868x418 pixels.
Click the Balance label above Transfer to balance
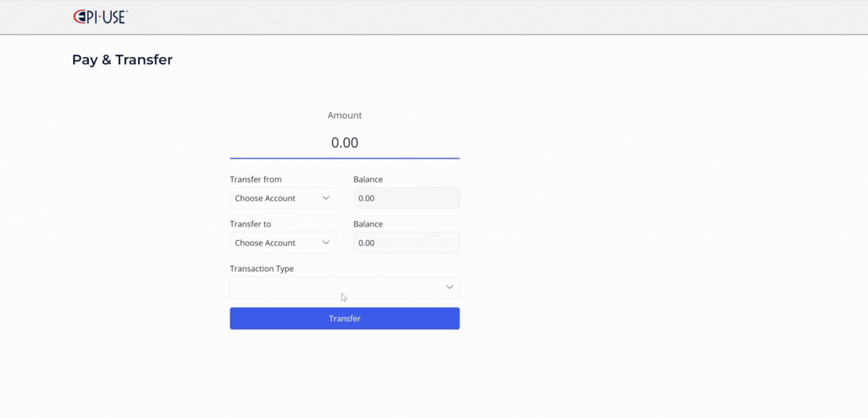coord(368,224)
